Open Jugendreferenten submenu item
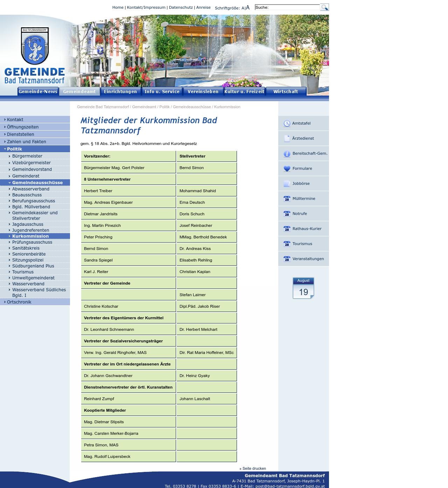Image resolution: width=448 pixels, height=488 pixels. click(35, 230)
